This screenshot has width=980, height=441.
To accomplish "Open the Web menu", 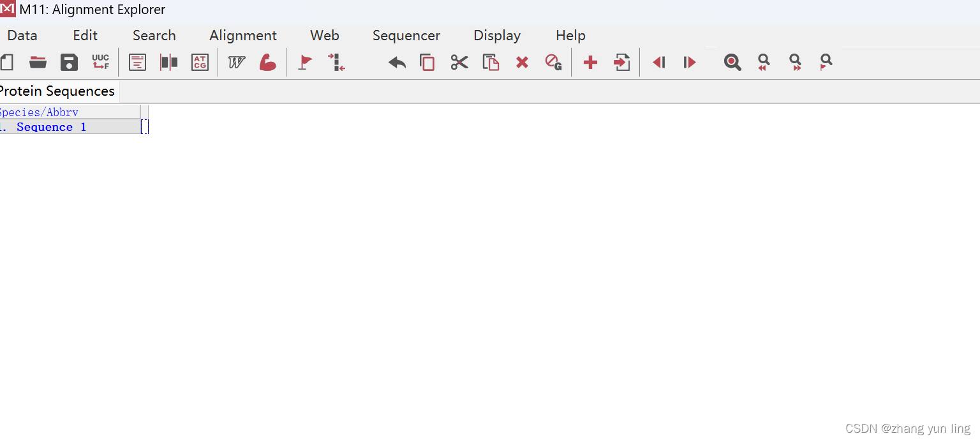I will (325, 36).
